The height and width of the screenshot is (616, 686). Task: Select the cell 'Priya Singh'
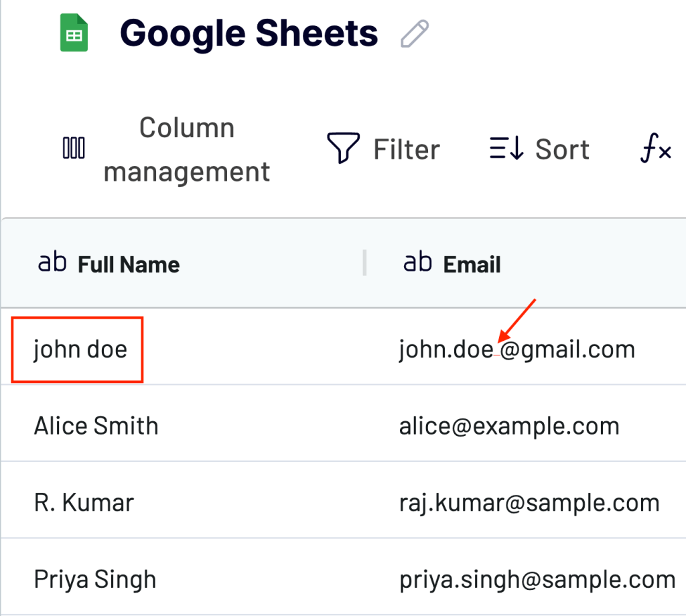95,580
